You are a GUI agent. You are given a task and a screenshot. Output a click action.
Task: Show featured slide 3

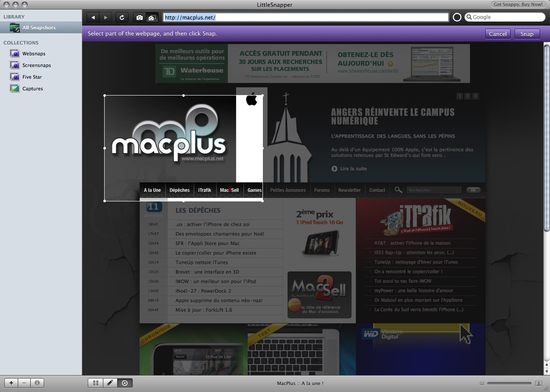pyautogui.click(x=475, y=96)
